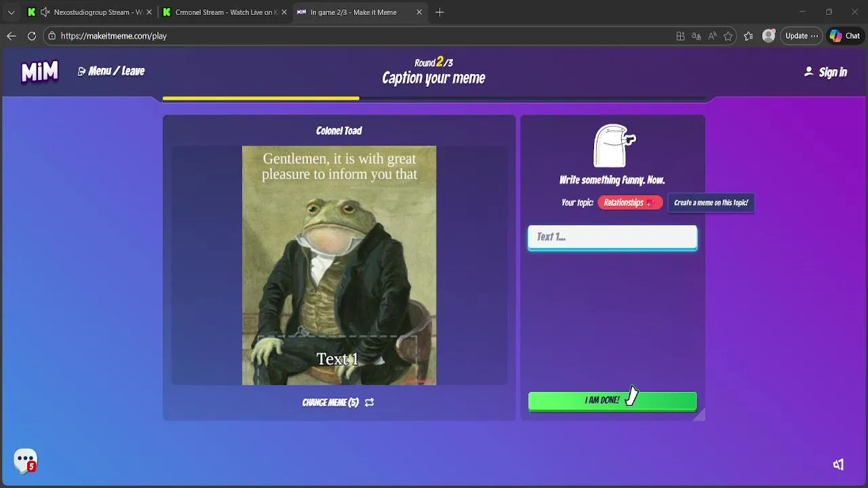Switch to Crmonel Stream tab

pos(225,12)
